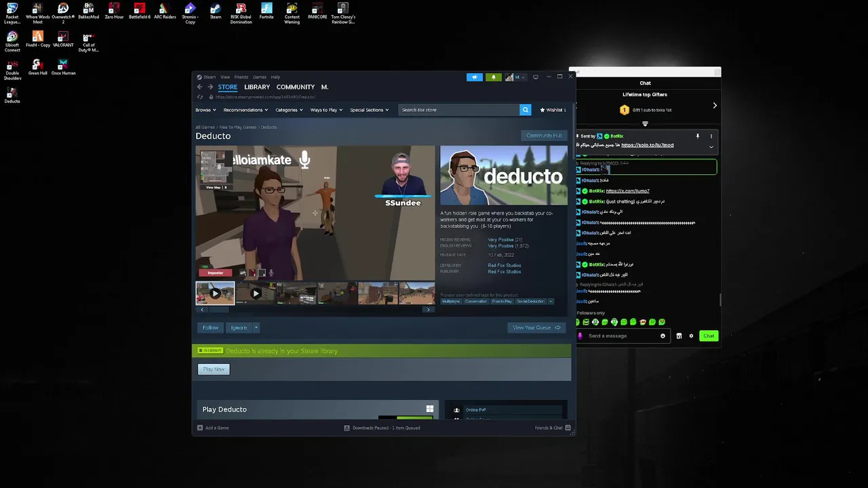Expand the Recommendations dropdown
This screenshot has height=488, width=868.
coord(245,110)
